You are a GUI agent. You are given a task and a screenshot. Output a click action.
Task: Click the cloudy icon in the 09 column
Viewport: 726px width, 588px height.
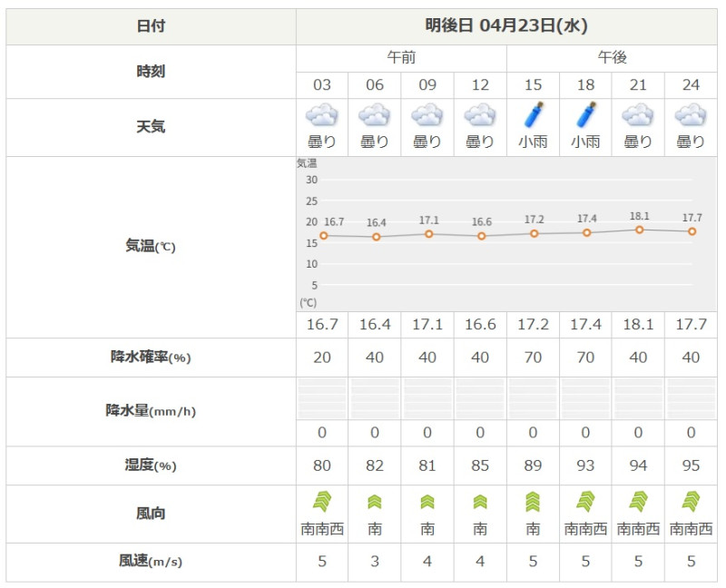tap(427, 116)
